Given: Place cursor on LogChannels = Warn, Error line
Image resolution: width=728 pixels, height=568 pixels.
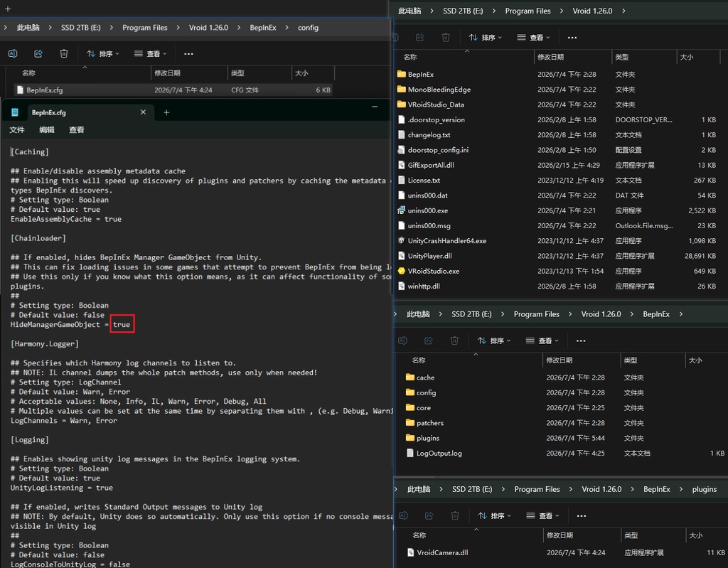Looking at the screenshot, I should (x=63, y=420).
